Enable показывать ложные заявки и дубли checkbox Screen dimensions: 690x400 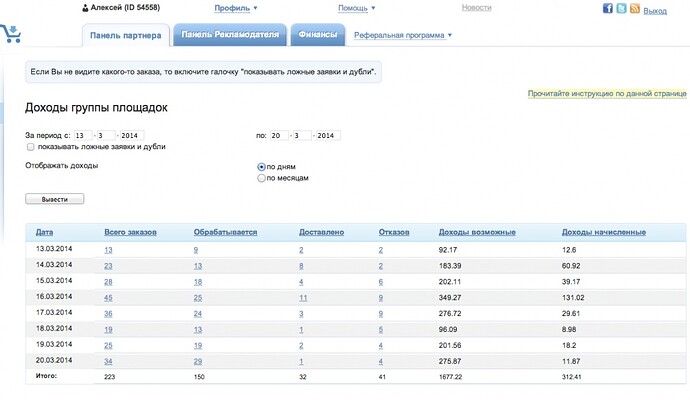coord(30,147)
